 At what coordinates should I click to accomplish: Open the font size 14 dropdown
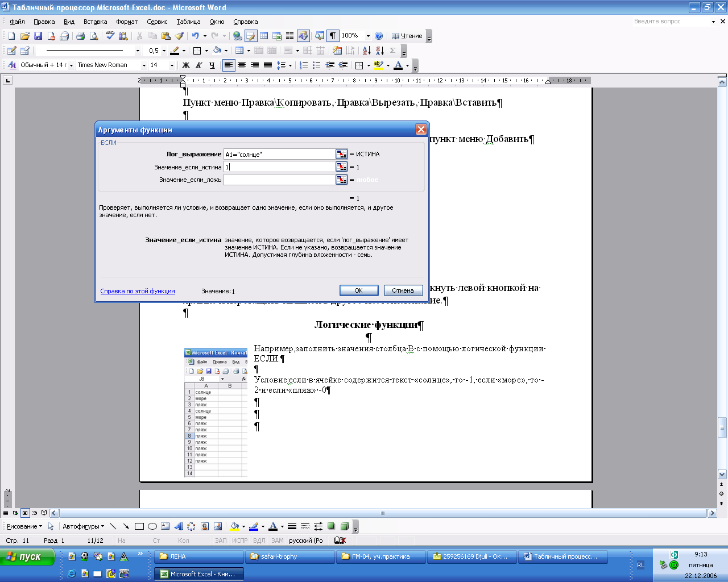point(172,65)
